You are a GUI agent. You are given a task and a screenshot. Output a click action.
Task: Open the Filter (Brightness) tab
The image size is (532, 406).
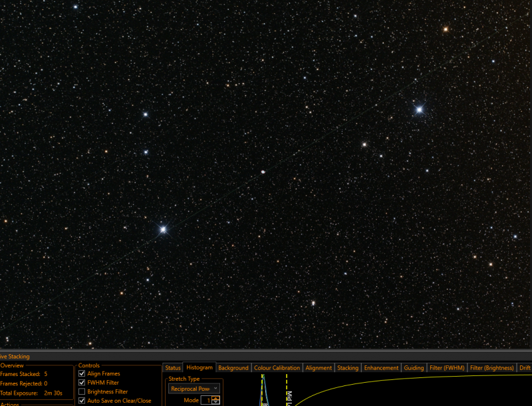[492, 367]
